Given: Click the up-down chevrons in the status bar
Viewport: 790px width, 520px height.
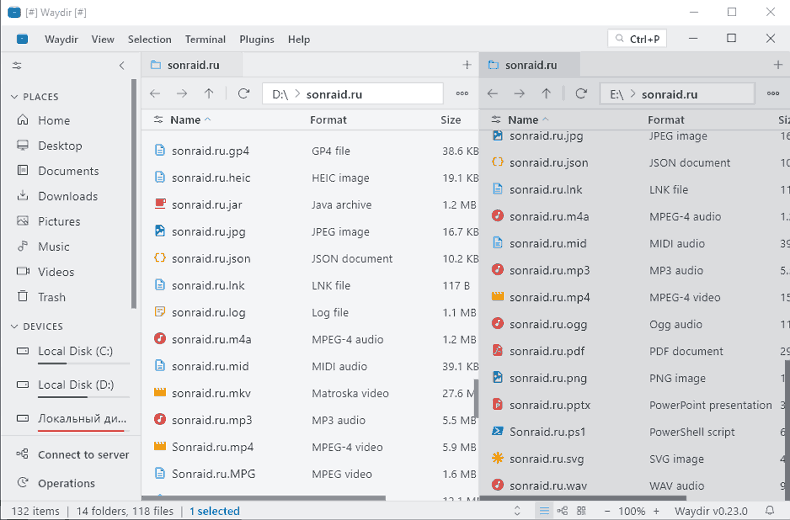Looking at the screenshot, I should 517,511.
